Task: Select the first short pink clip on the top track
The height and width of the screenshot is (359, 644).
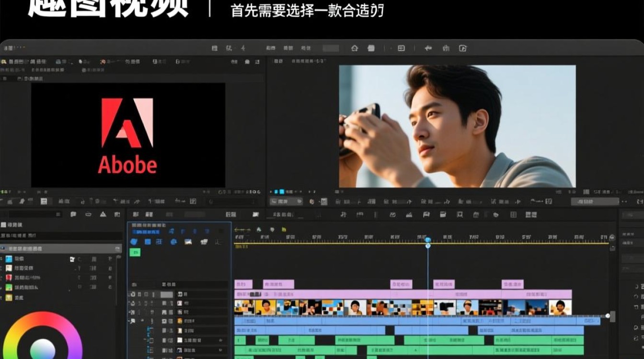Action: point(243,284)
